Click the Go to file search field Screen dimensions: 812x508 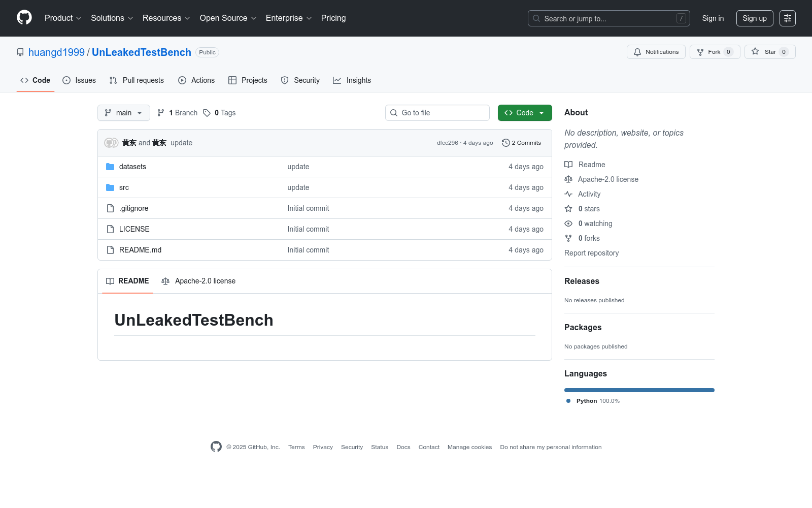coord(437,113)
